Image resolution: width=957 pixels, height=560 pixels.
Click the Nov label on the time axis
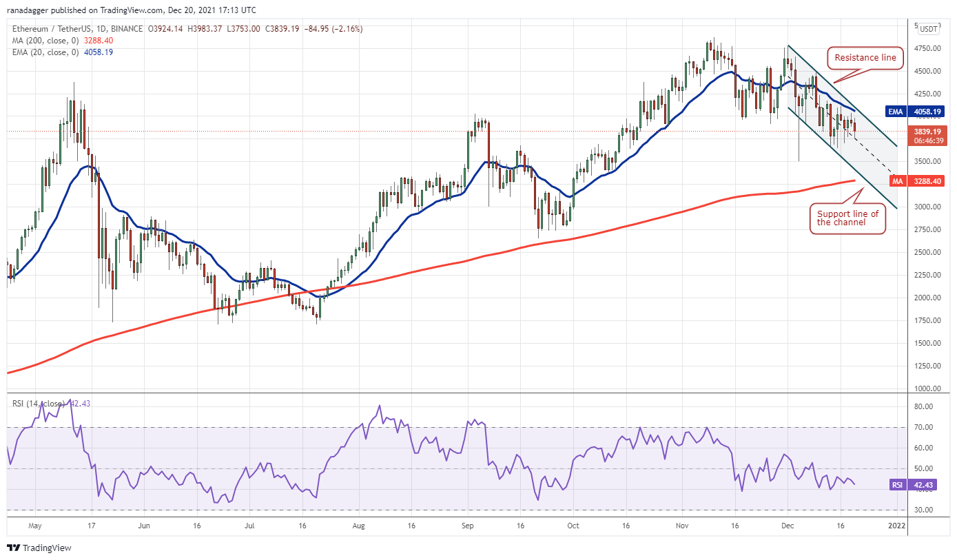[681, 525]
